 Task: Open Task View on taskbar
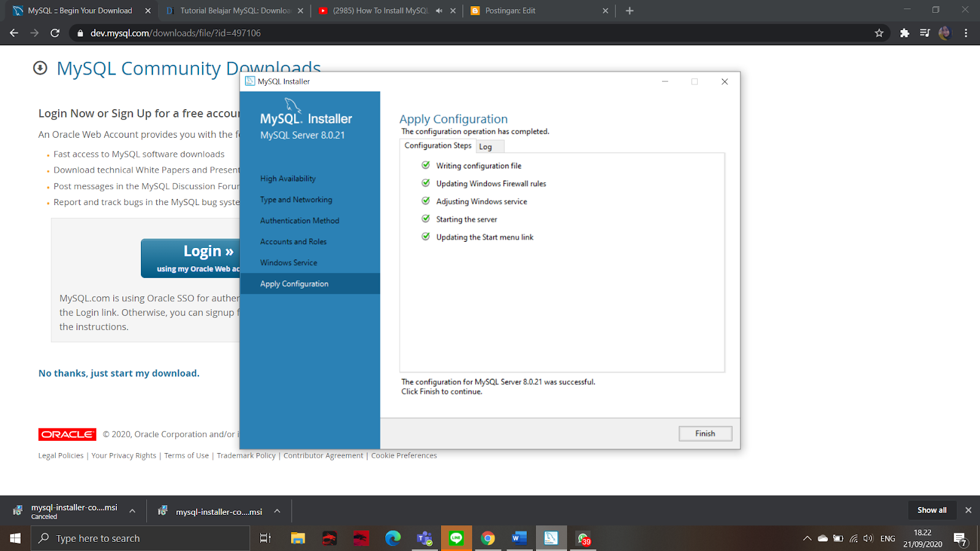265,538
